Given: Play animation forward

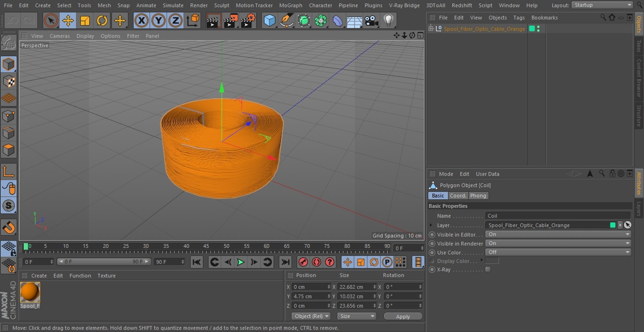Looking at the screenshot, I should (240, 262).
